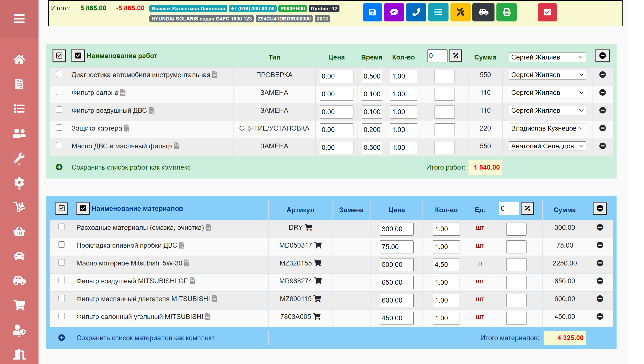
Task: Open the wrench sidebar menu
Action: click(19, 159)
